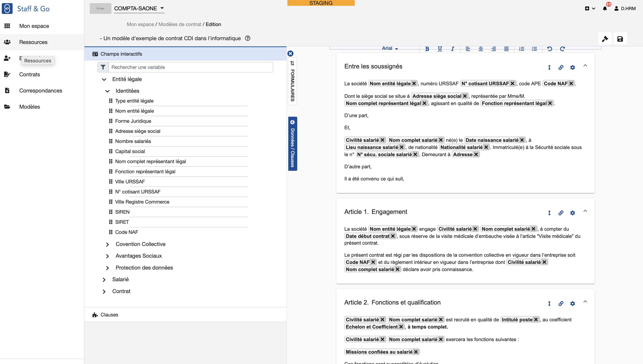Click the link icon of Article 2 section
The height and width of the screenshot is (364, 643).
(561, 303)
